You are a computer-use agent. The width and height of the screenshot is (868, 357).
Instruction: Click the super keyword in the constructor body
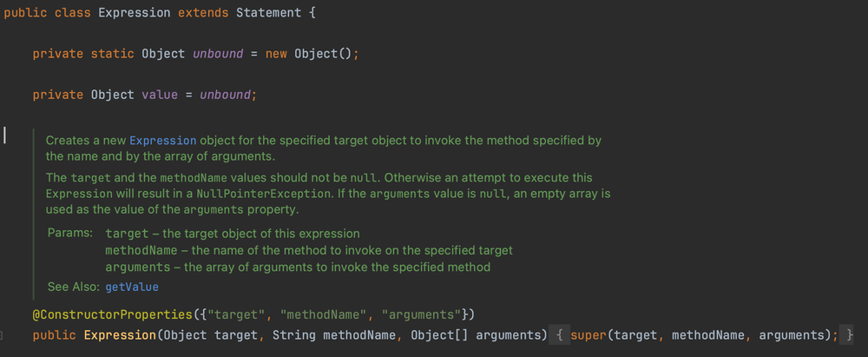(x=589, y=335)
